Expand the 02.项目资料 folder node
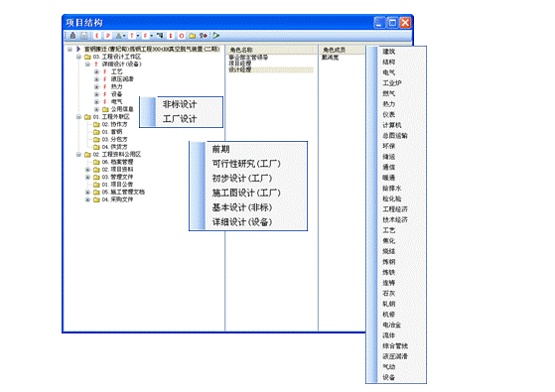 pos(87,170)
